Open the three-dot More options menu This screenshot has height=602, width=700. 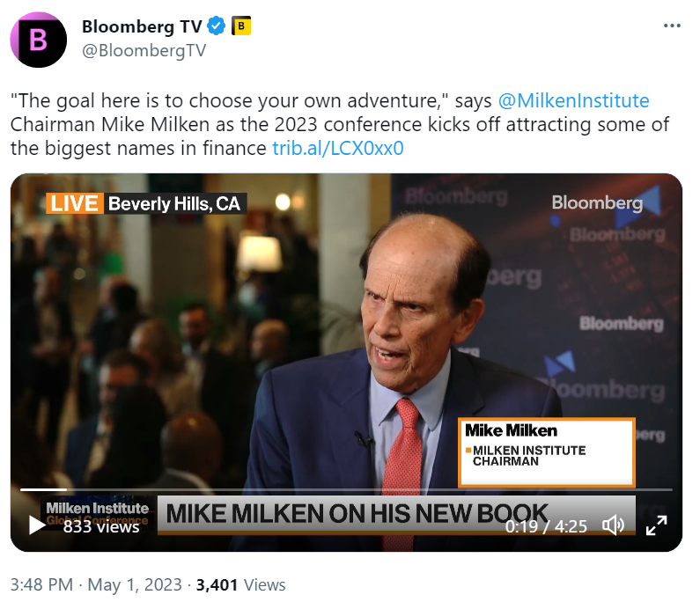672,26
